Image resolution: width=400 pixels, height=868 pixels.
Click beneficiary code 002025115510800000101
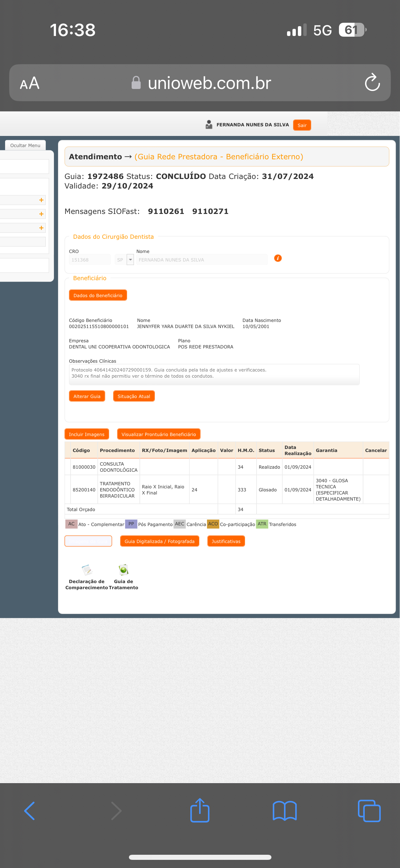99,326
